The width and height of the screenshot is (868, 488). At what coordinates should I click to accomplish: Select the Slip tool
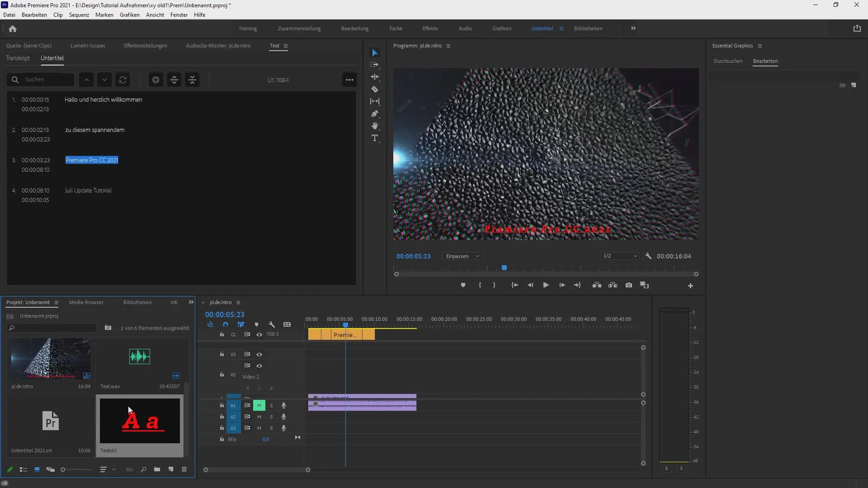[374, 101]
